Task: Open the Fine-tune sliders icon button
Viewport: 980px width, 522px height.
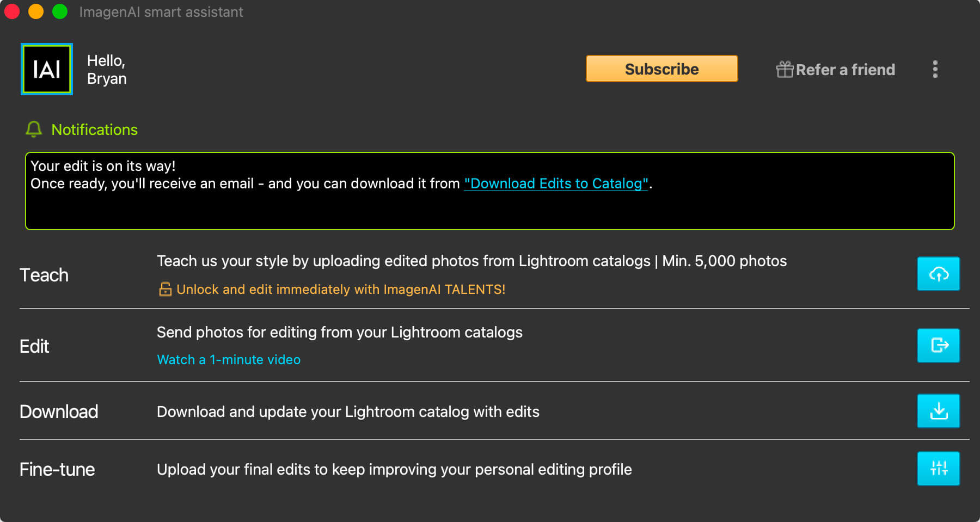Action: 938,469
